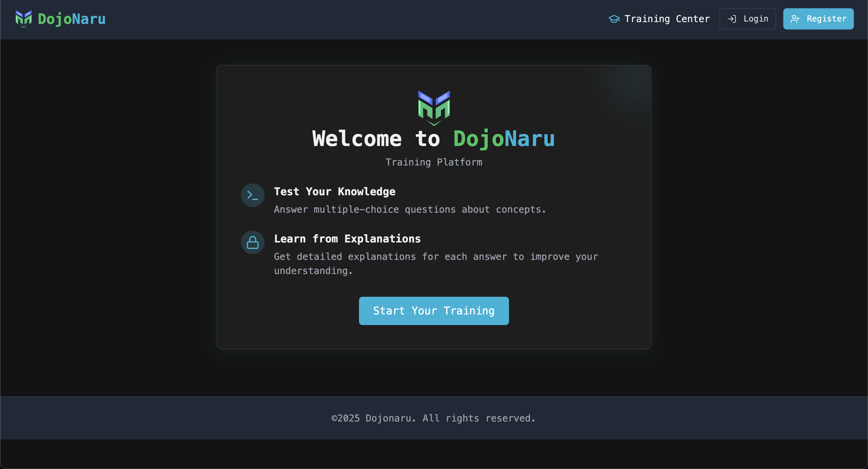Click the add-user icon in Register
The height and width of the screenshot is (469, 868).
click(x=795, y=19)
